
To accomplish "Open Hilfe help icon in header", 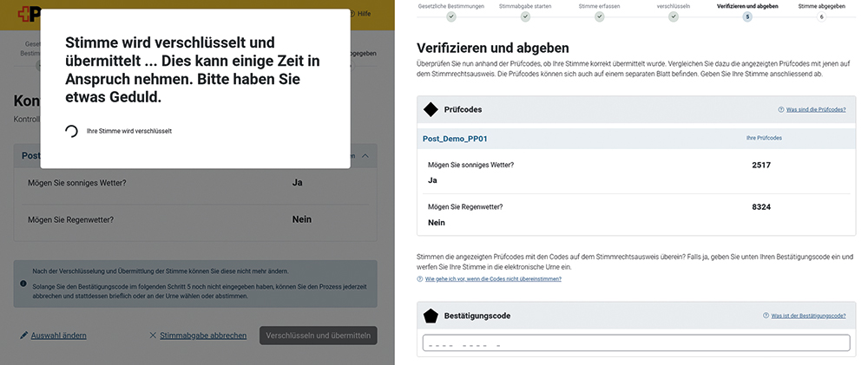I will coord(352,14).
